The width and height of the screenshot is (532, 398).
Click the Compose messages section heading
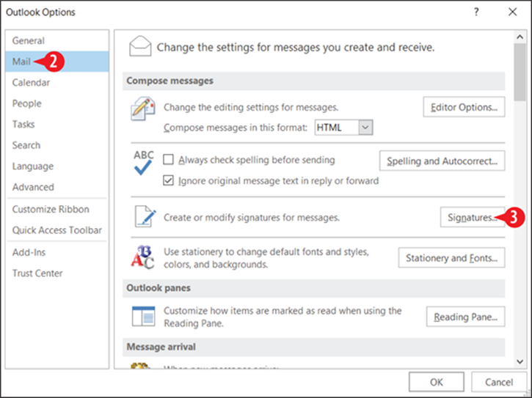170,81
